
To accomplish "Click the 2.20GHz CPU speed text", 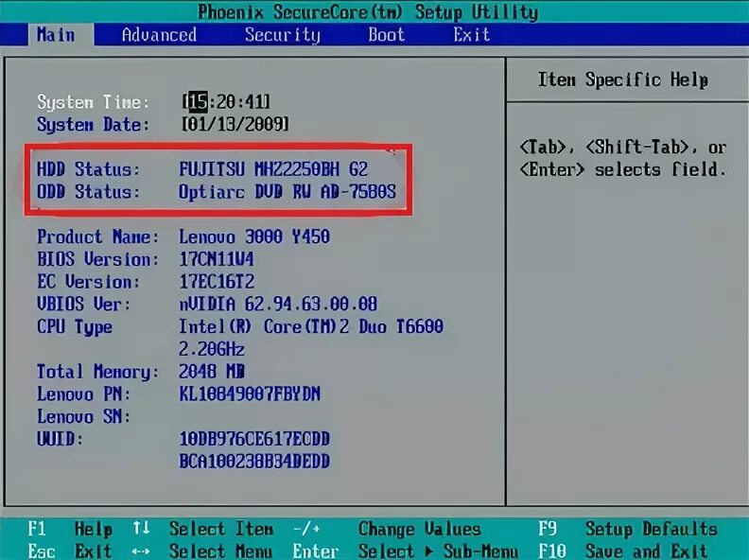I will coord(212,349).
